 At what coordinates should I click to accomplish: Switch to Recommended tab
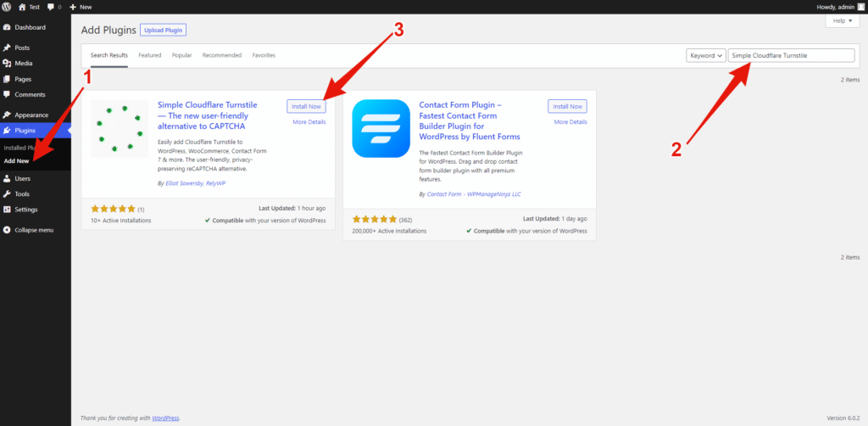tap(222, 55)
